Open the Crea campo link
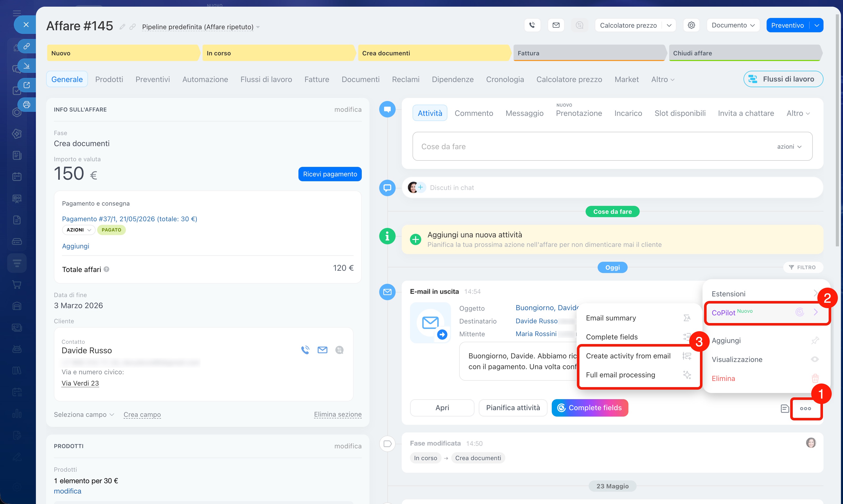Image resolution: width=843 pixels, height=504 pixels. point(142,414)
